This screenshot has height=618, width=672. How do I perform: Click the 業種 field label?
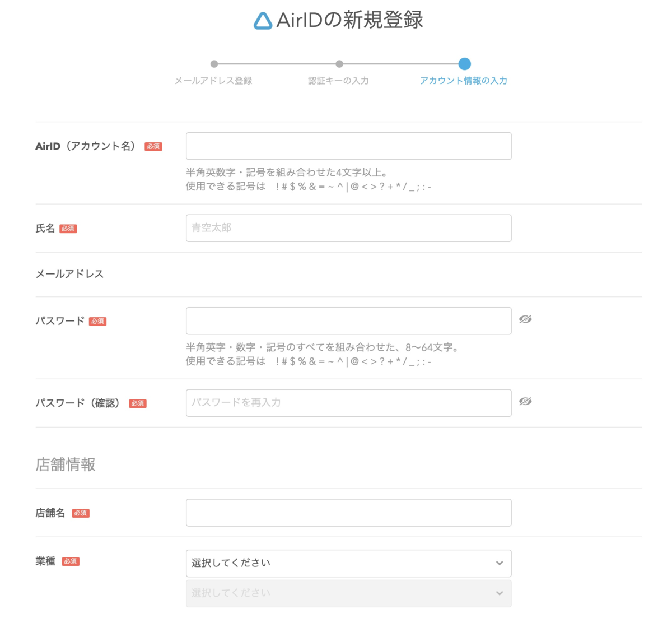tap(45, 561)
